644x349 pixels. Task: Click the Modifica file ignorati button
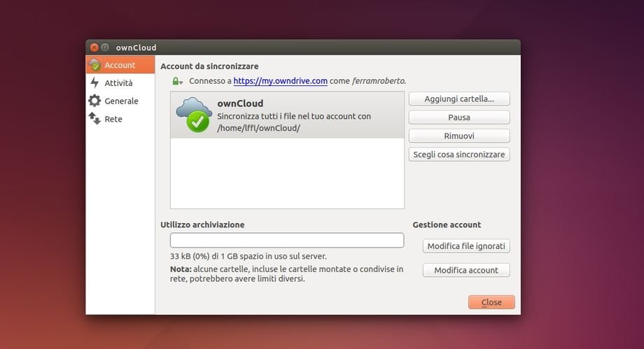pyautogui.click(x=466, y=246)
